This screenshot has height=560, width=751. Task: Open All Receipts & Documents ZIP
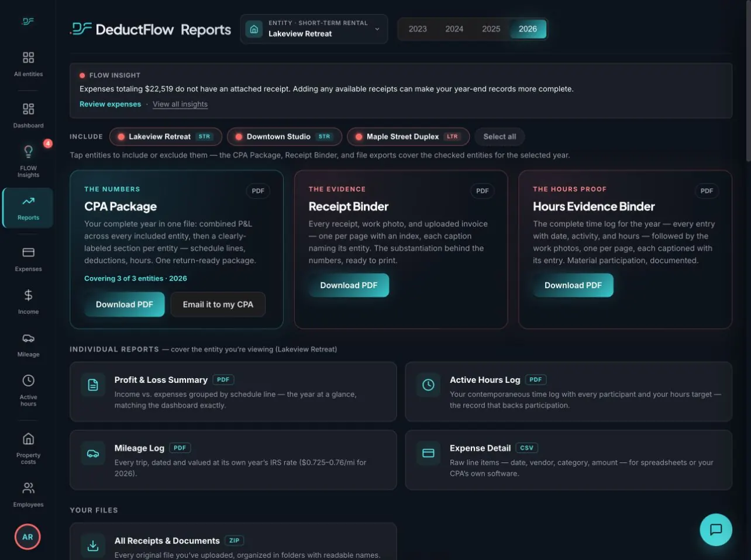pos(233,542)
